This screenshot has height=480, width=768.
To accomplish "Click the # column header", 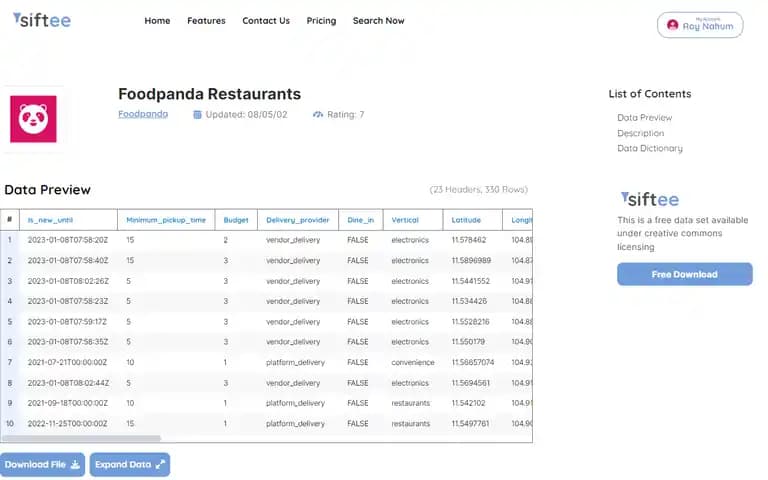I will point(10,220).
